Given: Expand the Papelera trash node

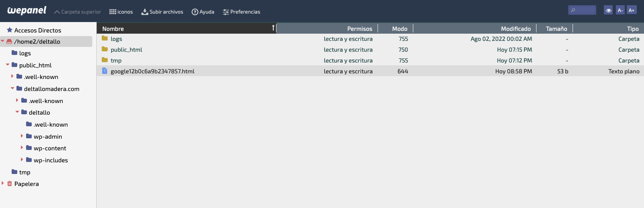Looking at the screenshot, I should 3,183.
